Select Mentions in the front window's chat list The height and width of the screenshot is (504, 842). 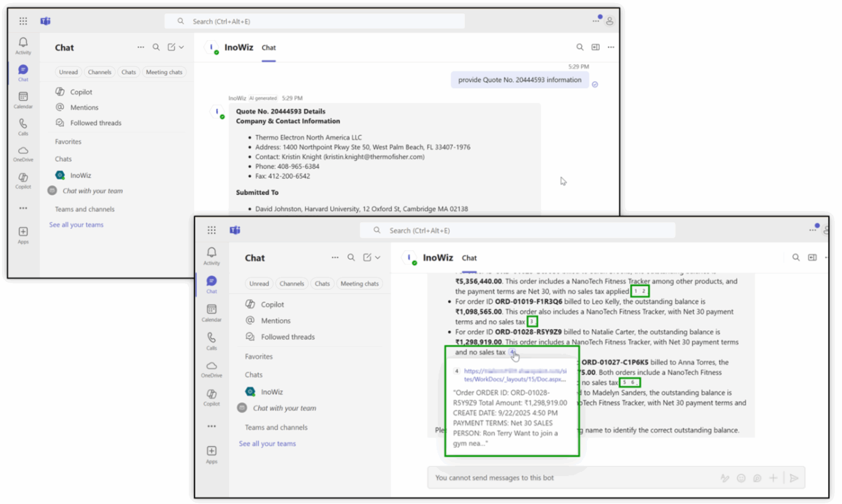275,320
